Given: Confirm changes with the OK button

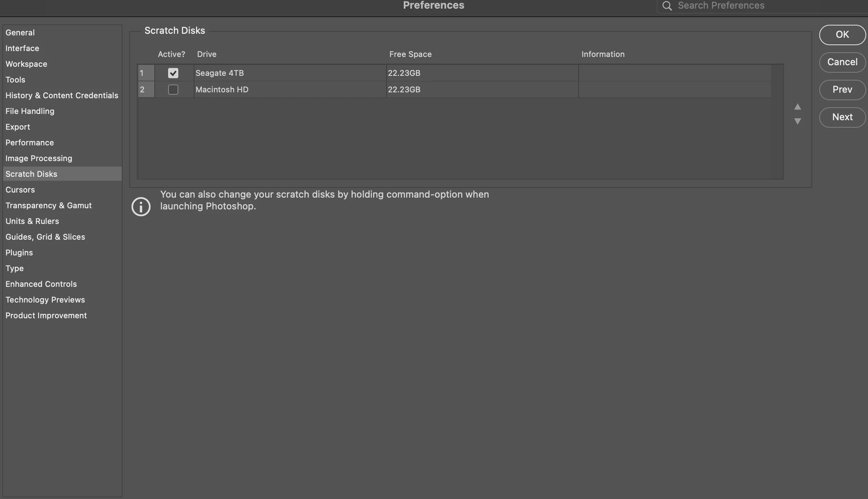Looking at the screenshot, I should (842, 35).
